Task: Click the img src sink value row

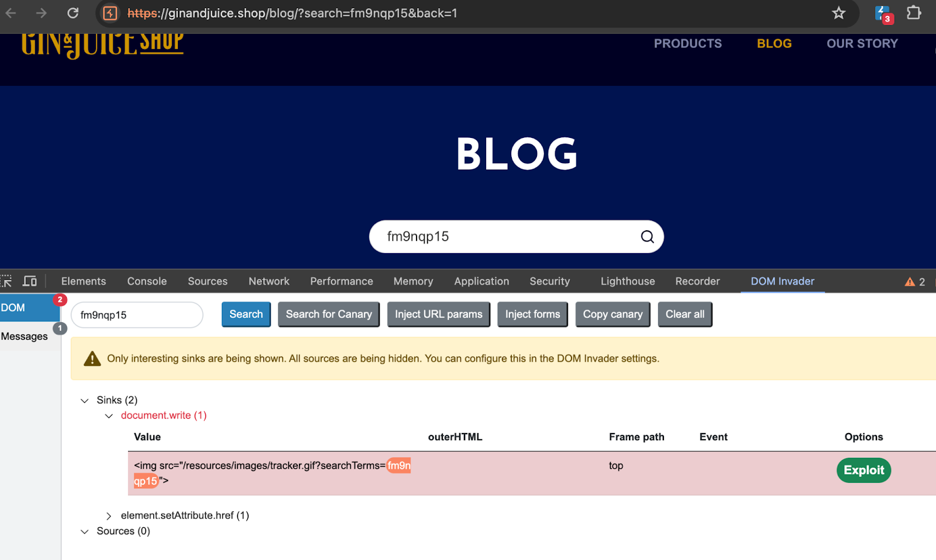Action: pyautogui.click(x=532, y=473)
